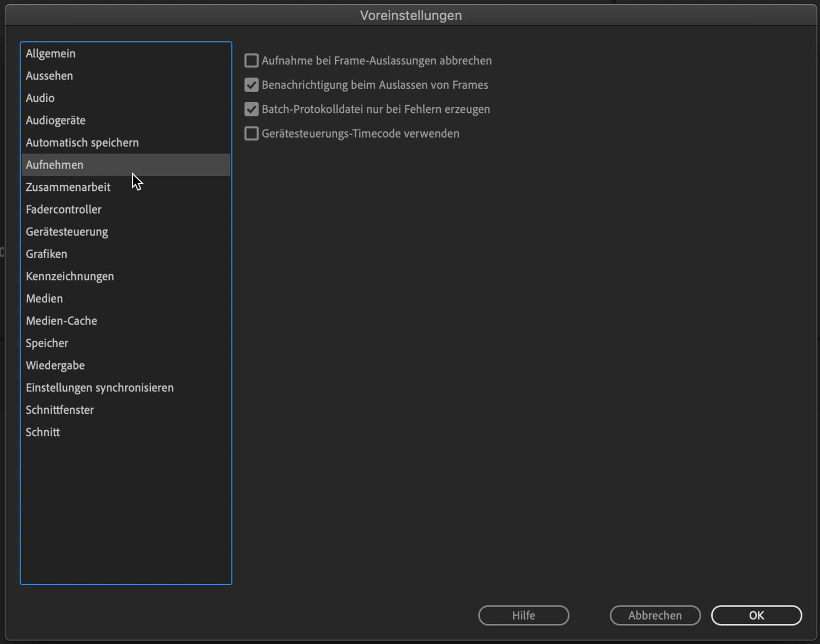The image size is (820, 644).
Task: Uncheck 'Benachrichtigung beim Auslassen von Frames'
Action: [252, 85]
